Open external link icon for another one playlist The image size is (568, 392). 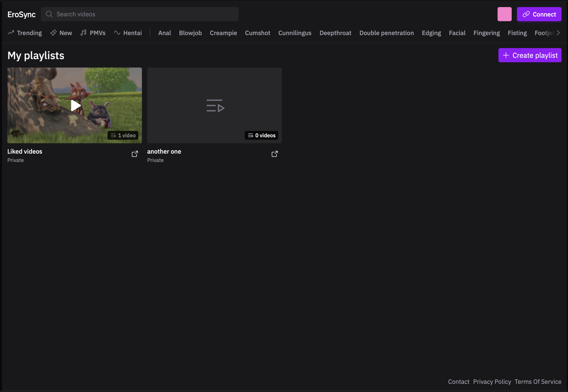pos(275,154)
